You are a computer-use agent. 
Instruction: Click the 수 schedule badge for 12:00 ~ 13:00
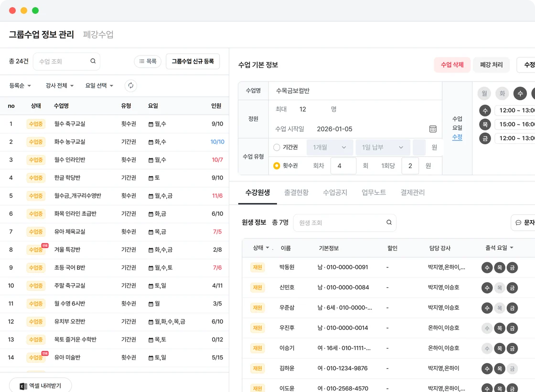point(485,111)
